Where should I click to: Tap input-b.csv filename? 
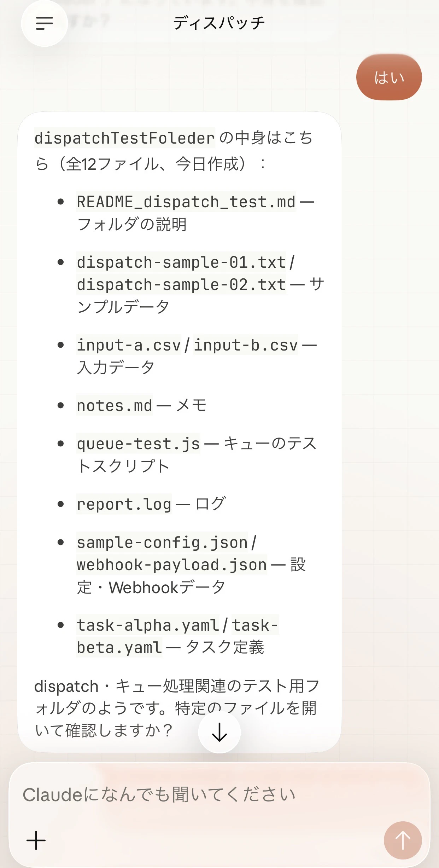tap(246, 345)
